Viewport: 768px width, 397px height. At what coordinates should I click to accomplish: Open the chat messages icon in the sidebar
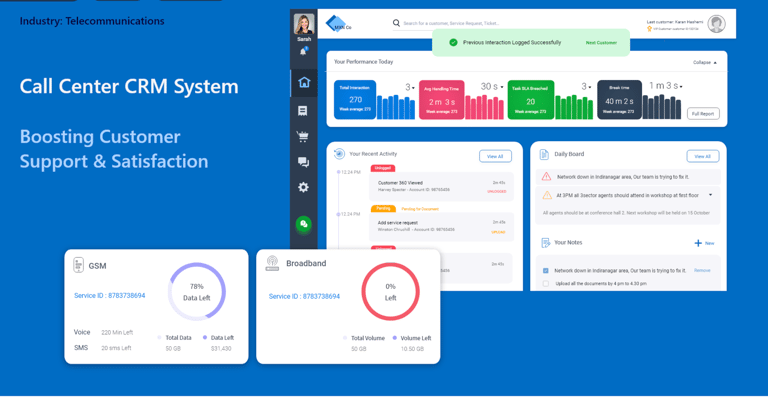click(x=304, y=163)
